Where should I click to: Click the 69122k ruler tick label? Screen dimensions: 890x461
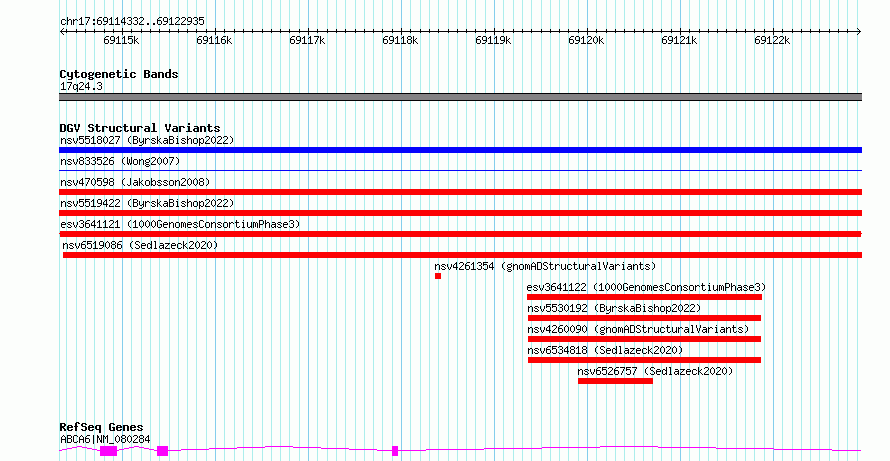[x=773, y=41]
